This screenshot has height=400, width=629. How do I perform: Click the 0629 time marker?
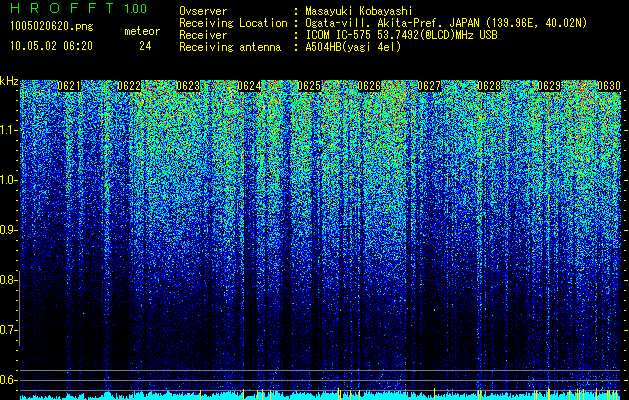coord(549,86)
